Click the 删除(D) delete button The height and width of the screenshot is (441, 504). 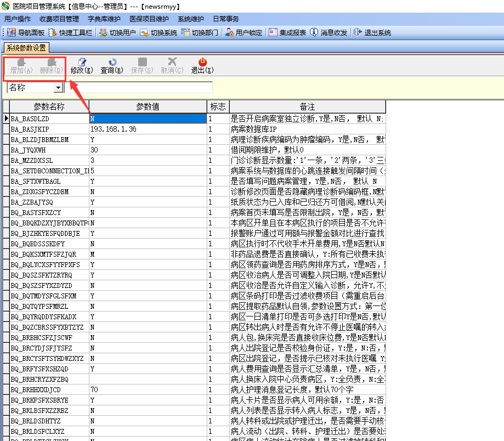tap(52, 66)
